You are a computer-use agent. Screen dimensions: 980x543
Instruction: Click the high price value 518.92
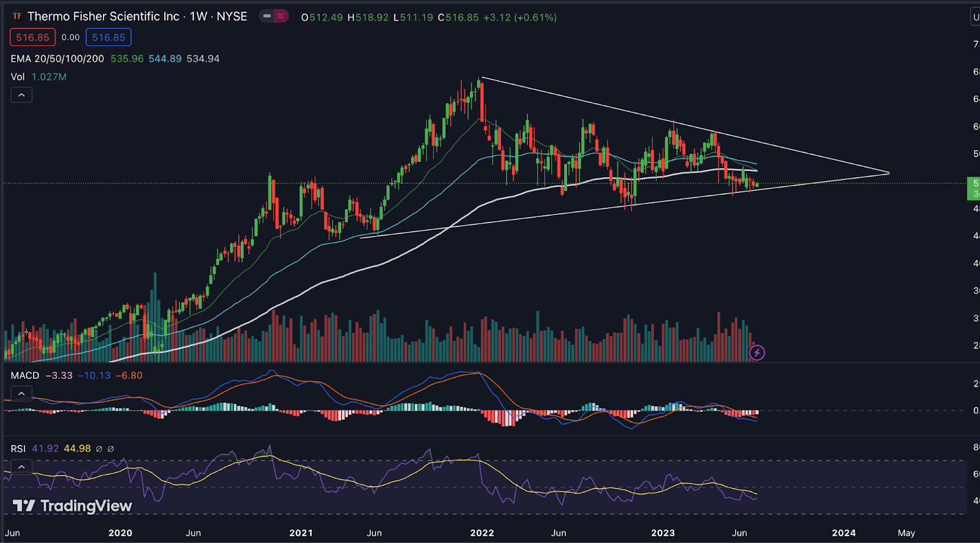(x=372, y=18)
